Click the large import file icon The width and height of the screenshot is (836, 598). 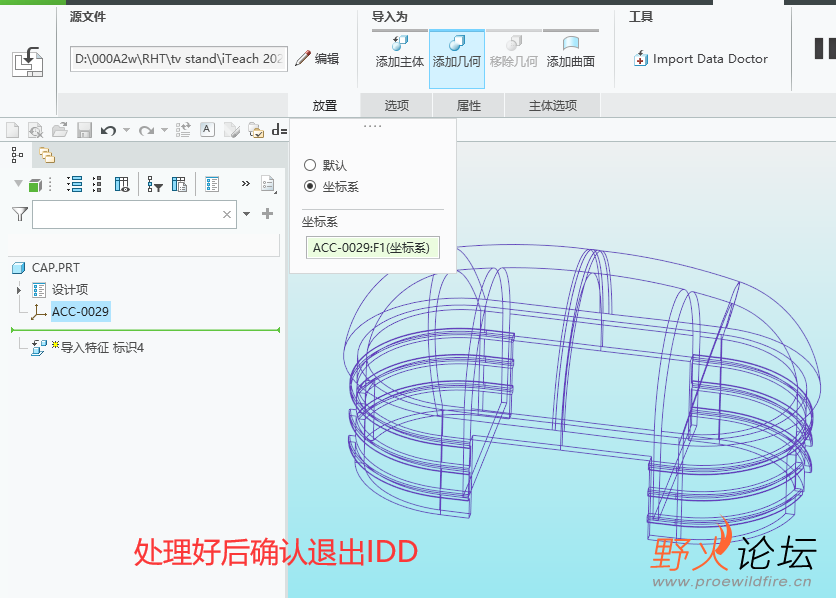(28, 61)
